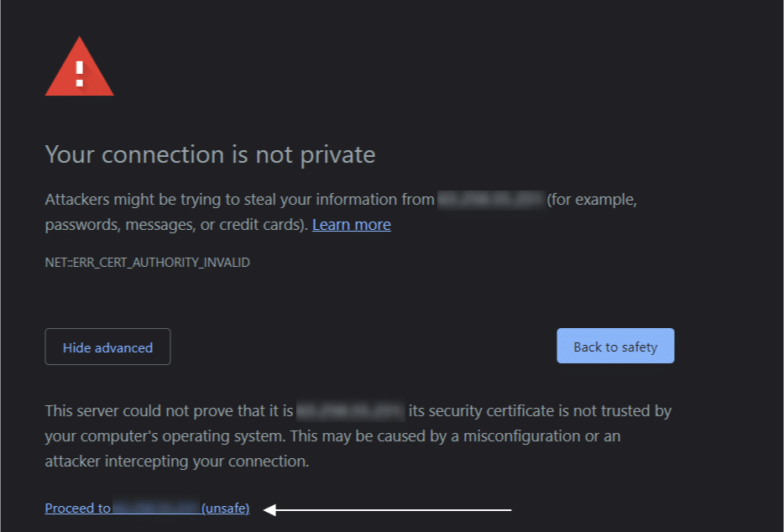Click the white exclamation mark in the triangle
784x532 pixels.
coord(80,74)
